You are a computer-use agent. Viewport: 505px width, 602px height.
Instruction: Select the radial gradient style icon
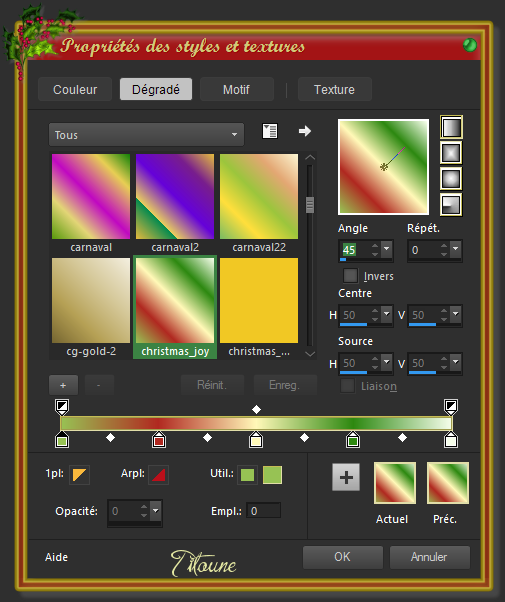click(451, 205)
